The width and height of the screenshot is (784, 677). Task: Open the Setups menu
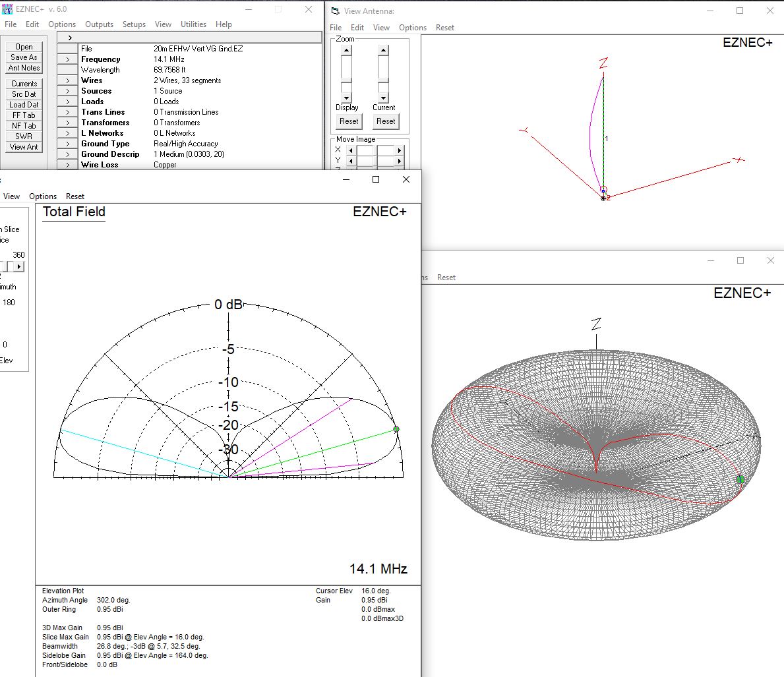click(134, 24)
